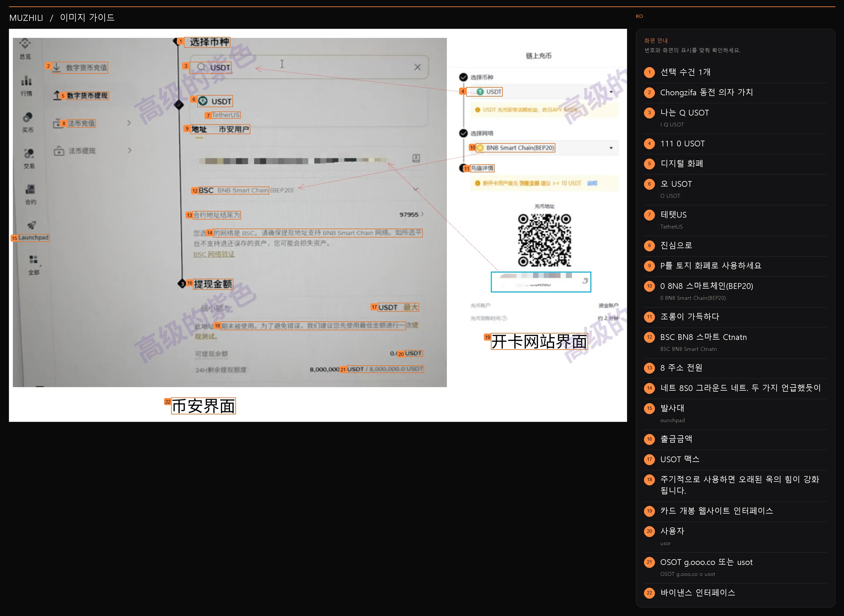Screen dimensions: 844x616
Task: Click the 选择网络 checkmark step indicator
Action: pos(463,133)
